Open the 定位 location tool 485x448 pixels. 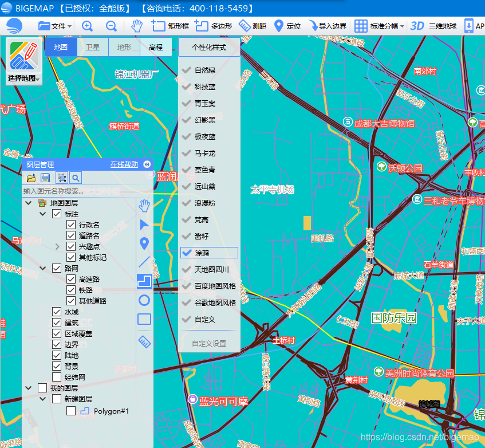pos(287,26)
